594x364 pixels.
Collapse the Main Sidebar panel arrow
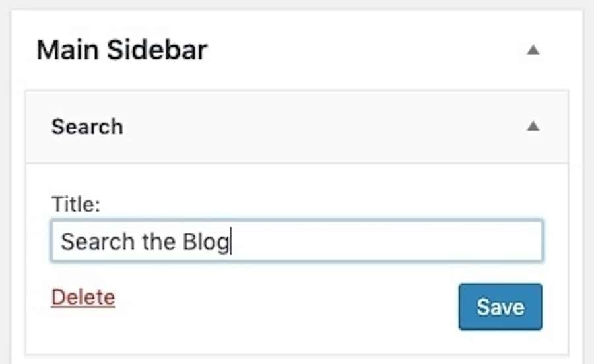(x=533, y=51)
